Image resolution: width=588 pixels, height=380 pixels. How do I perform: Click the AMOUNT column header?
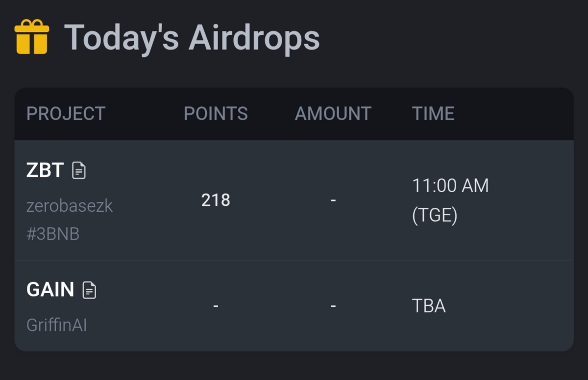(333, 114)
